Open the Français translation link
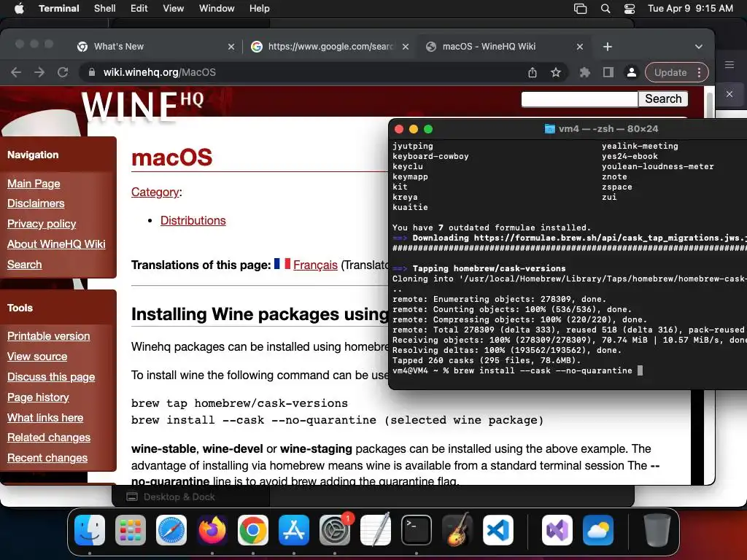The width and height of the screenshot is (747, 560). click(315, 265)
